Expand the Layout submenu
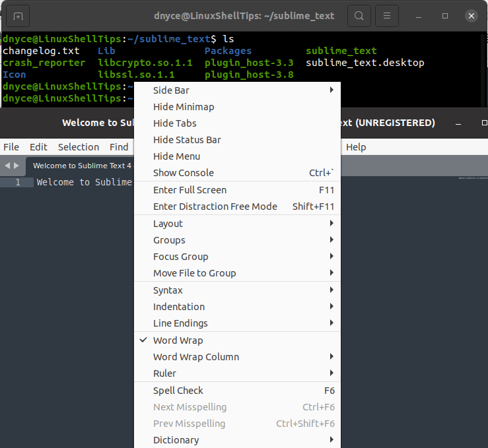 [x=237, y=224]
